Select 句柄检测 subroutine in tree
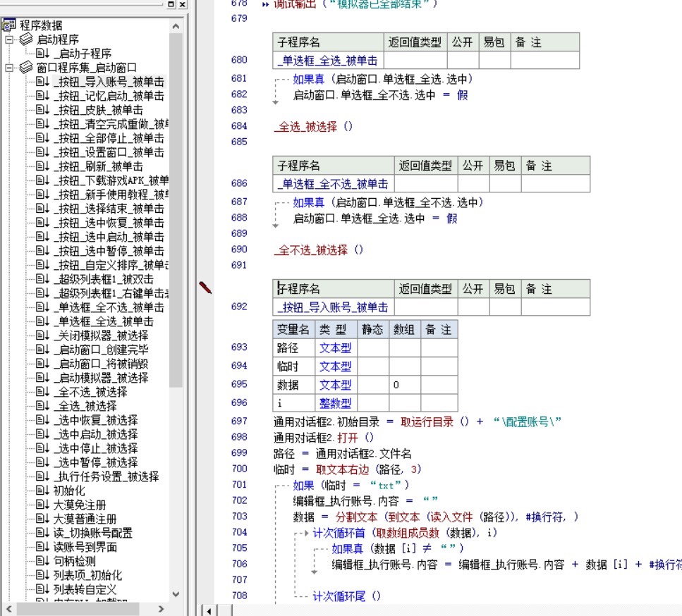682x616 pixels. click(74, 561)
